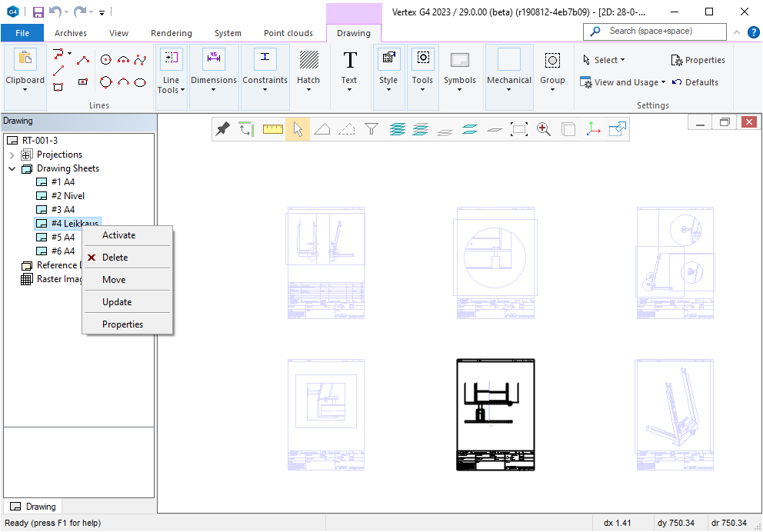Viewport: 763px width, 532px height.
Task: Choose Delete in the context menu
Action: 115,258
